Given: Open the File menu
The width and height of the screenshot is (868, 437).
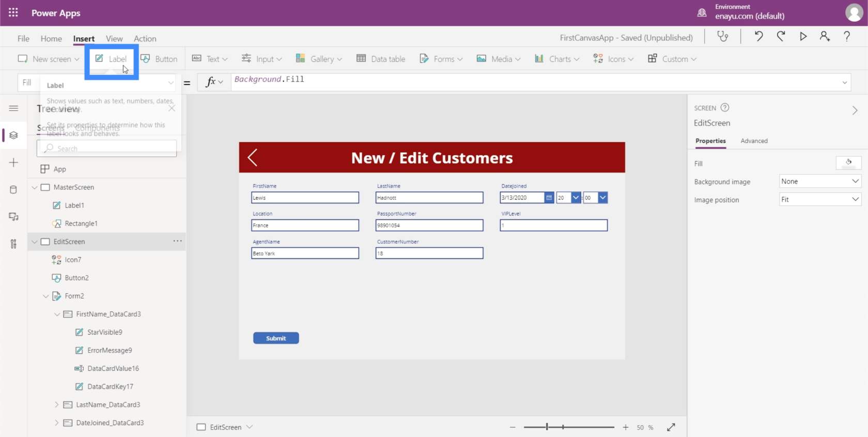Looking at the screenshot, I should pos(23,38).
